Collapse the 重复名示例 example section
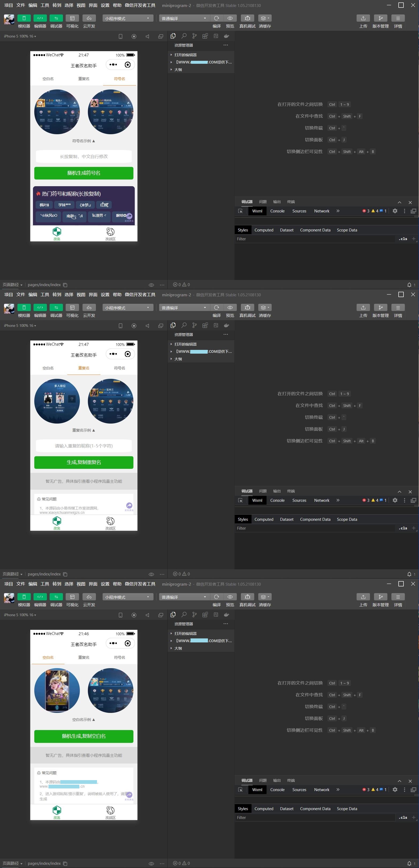419x868 pixels. point(84,430)
